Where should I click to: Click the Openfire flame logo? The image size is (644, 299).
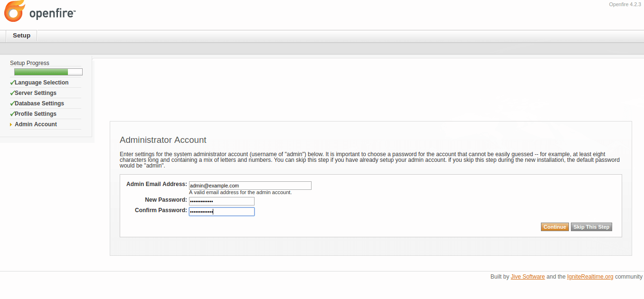tap(15, 11)
